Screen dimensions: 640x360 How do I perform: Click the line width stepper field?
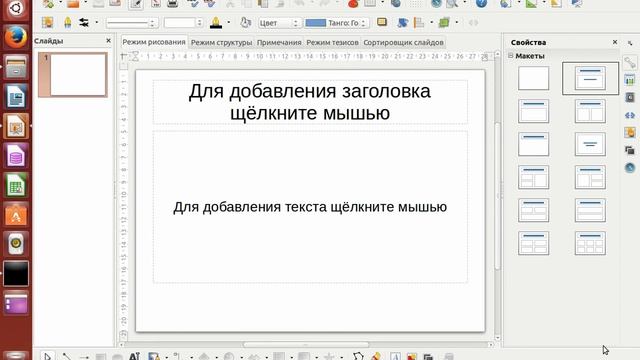(183, 23)
